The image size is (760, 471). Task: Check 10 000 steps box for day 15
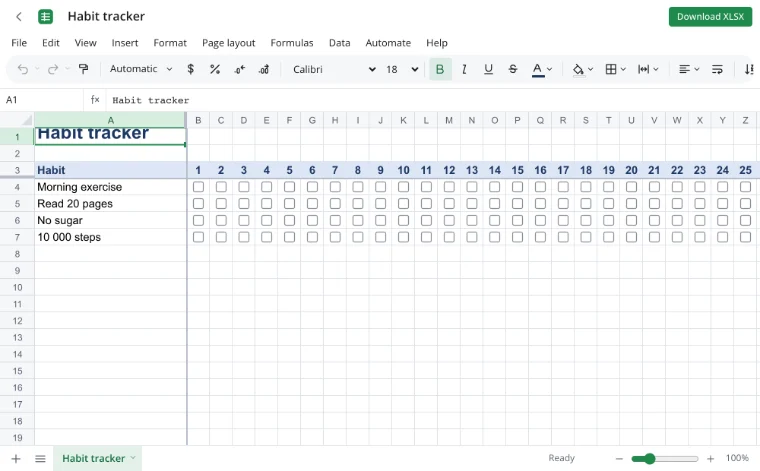pos(517,237)
